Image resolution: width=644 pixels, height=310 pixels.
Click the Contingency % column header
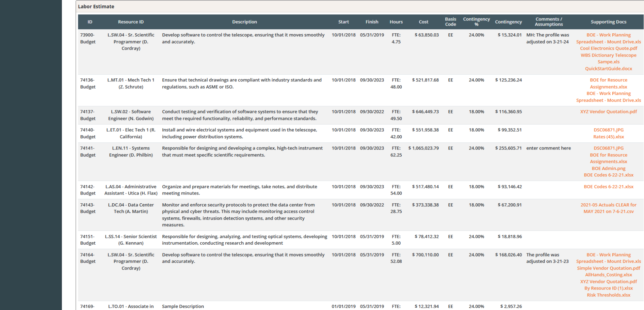476,22
